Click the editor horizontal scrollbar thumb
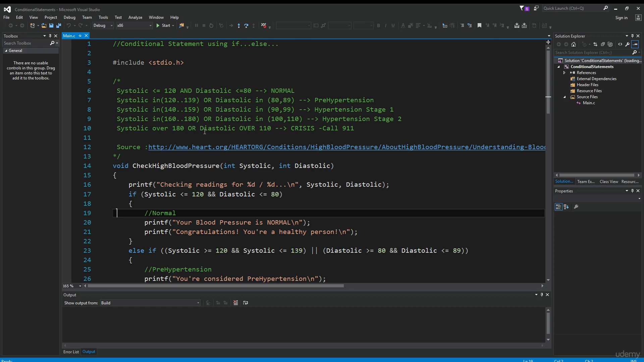 point(216,286)
